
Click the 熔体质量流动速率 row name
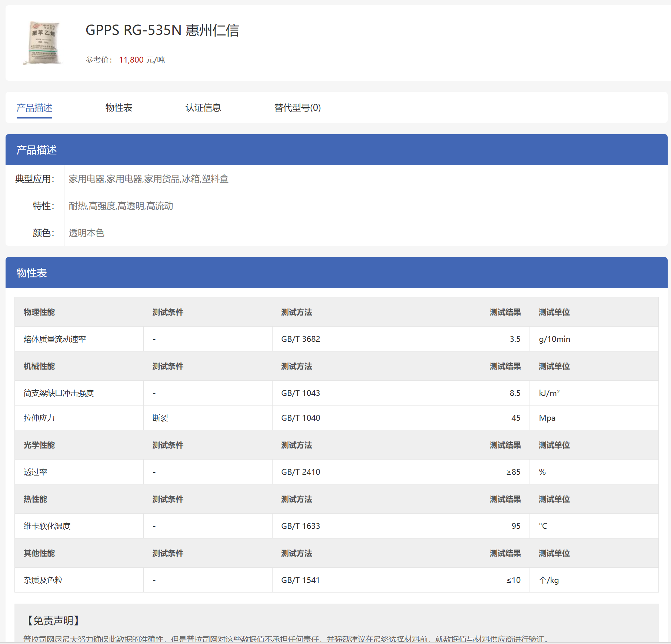tap(55, 339)
